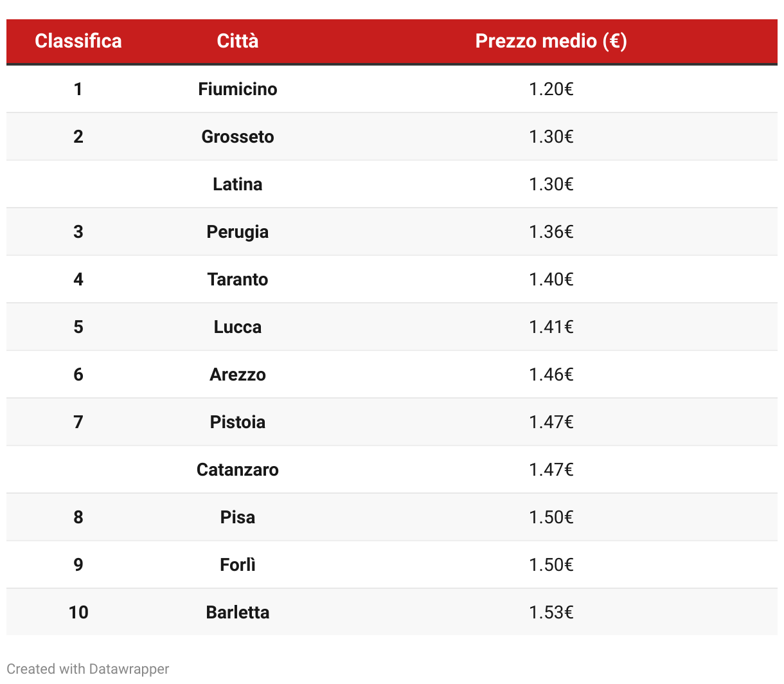Select the Grosseto city cell
784x684 pixels.
(x=238, y=136)
